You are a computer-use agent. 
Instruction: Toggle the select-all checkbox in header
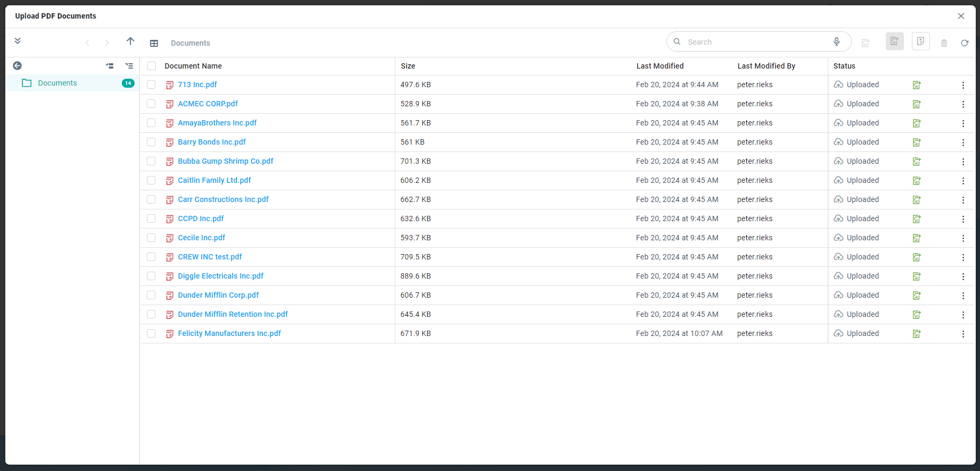coord(152,66)
